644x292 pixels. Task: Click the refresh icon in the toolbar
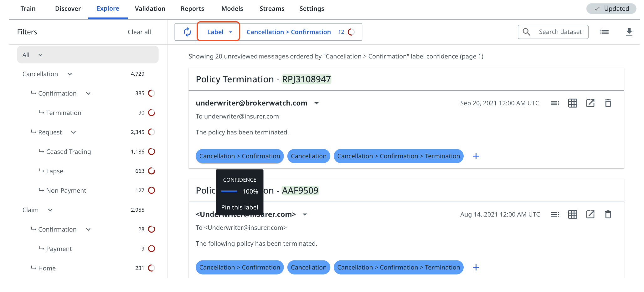pos(187,32)
